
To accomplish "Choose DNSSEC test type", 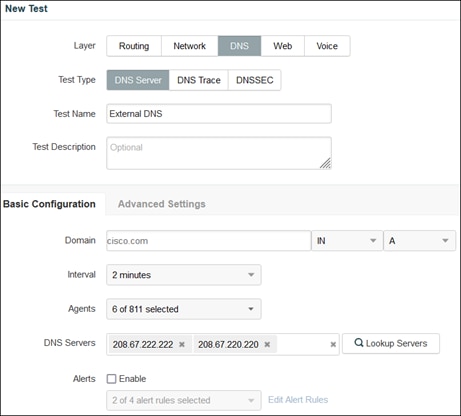I will coord(255,80).
